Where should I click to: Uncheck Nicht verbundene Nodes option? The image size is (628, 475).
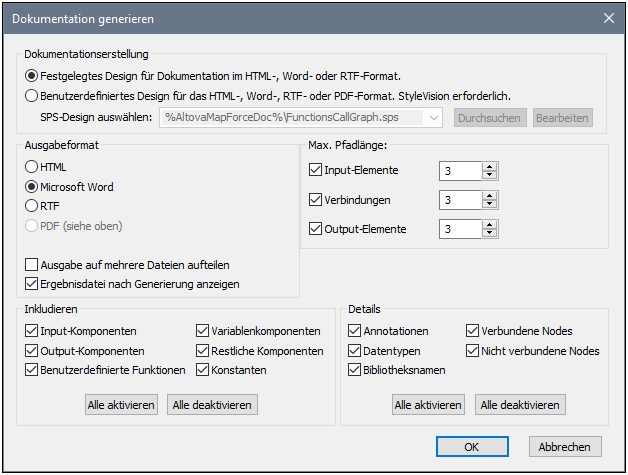[x=473, y=351]
